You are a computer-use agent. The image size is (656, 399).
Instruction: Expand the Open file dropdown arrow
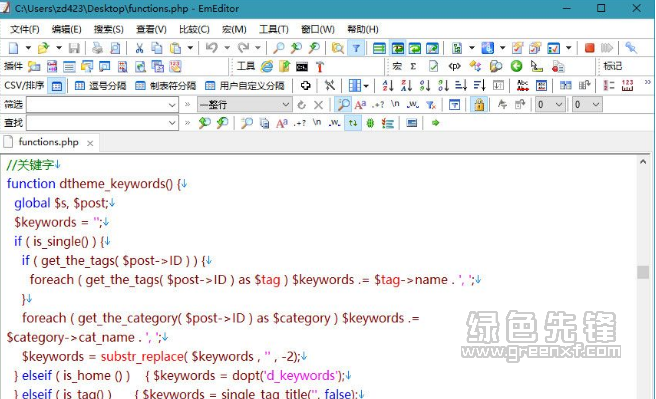[x=59, y=48]
